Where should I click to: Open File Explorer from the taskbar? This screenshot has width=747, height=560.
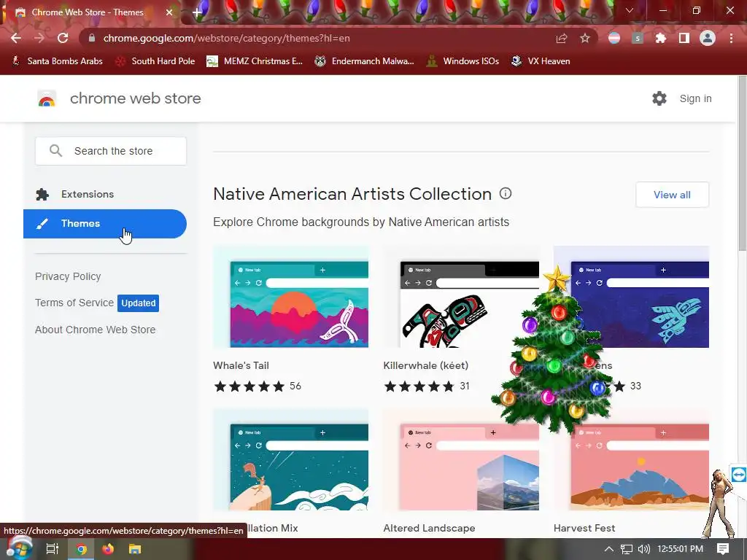tap(135, 549)
